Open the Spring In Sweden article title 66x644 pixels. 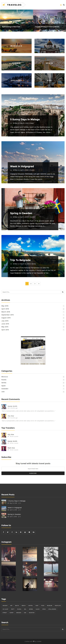(21, 213)
